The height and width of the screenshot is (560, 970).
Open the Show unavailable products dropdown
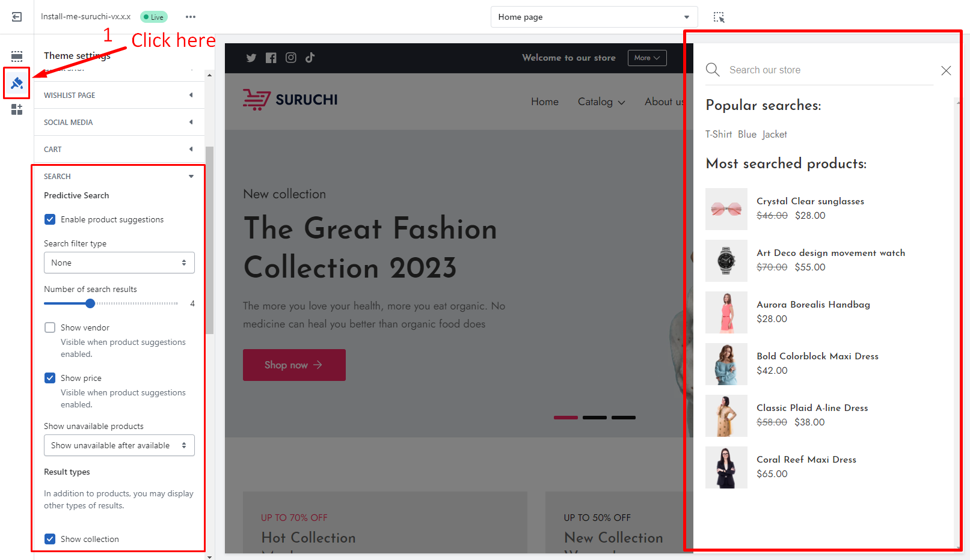pos(119,445)
